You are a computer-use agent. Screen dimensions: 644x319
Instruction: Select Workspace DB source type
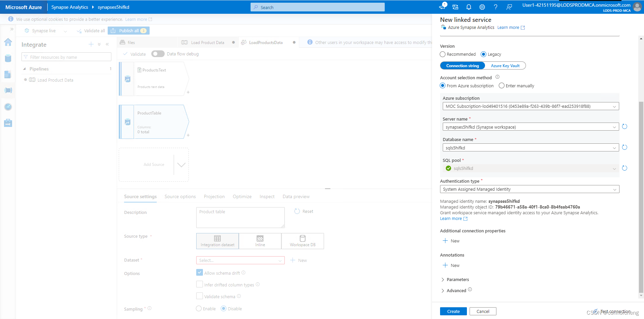[303, 241]
